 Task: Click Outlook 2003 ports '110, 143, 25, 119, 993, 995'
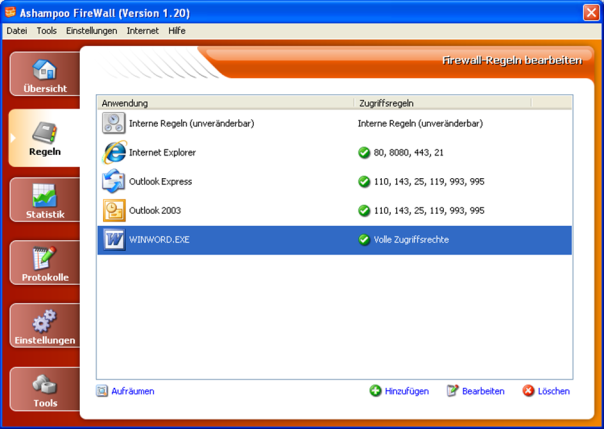(x=429, y=211)
